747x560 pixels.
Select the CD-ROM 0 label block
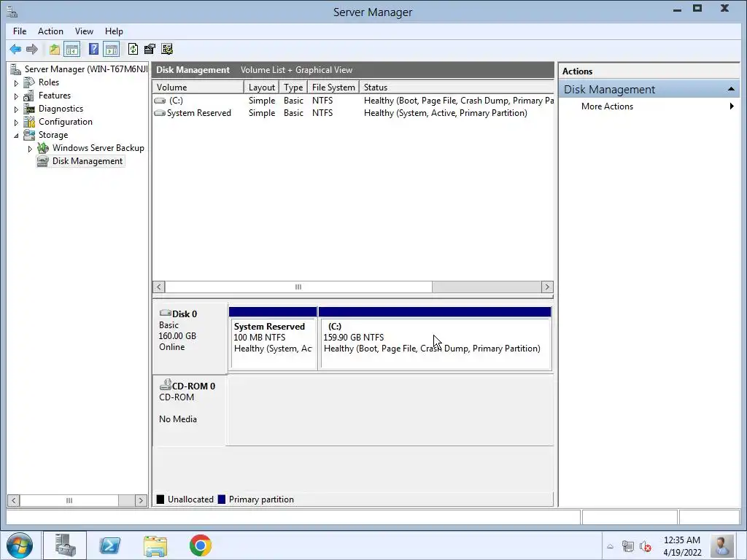pyautogui.click(x=190, y=411)
